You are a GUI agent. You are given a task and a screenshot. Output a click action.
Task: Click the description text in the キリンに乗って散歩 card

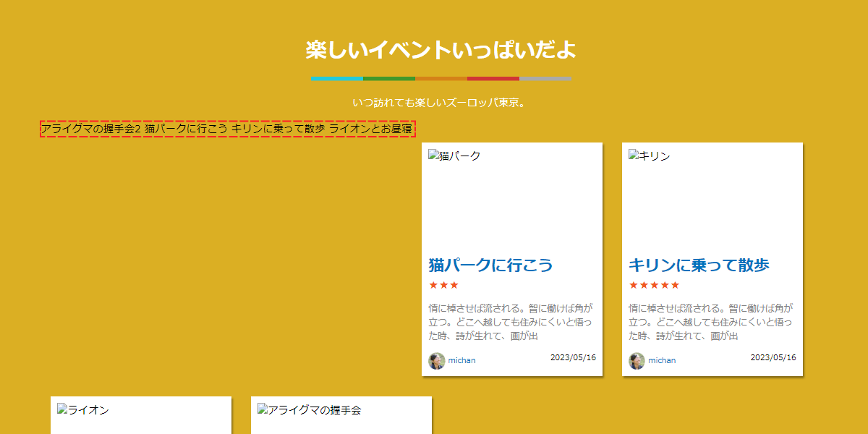coord(711,322)
